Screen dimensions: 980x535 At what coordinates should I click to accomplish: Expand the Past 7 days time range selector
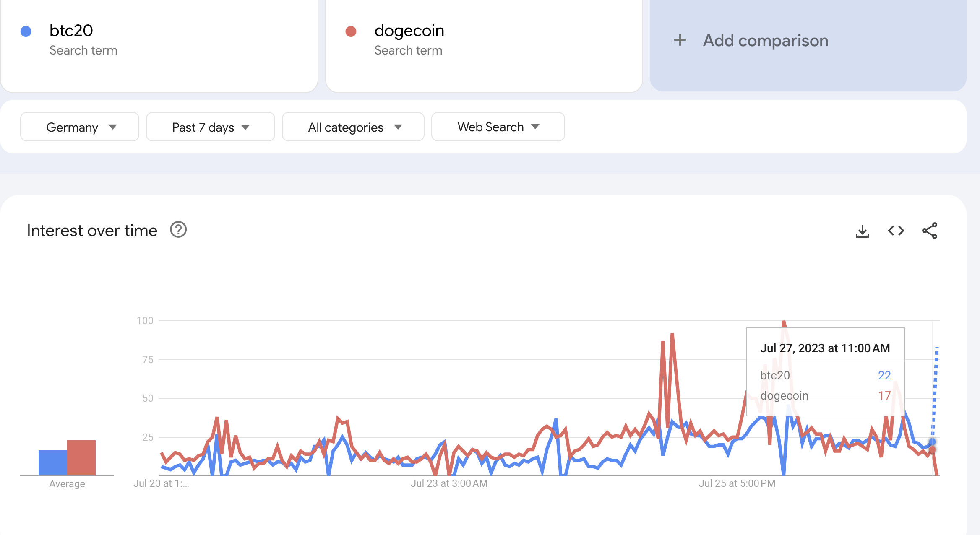pos(210,127)
